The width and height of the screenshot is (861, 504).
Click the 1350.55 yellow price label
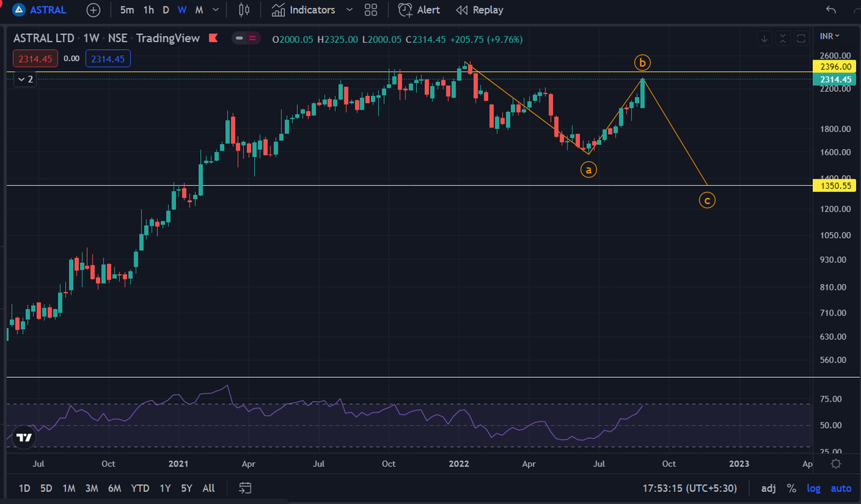(x=836, y=186)
